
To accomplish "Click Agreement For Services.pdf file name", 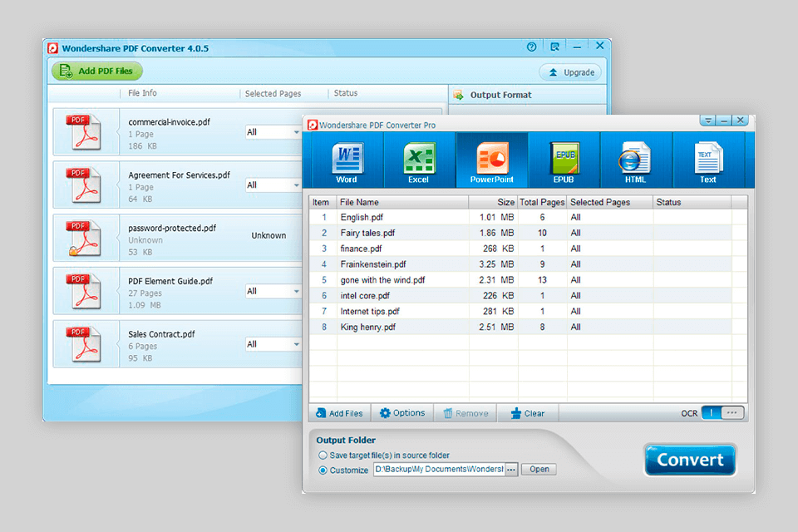I will (180, 175).
